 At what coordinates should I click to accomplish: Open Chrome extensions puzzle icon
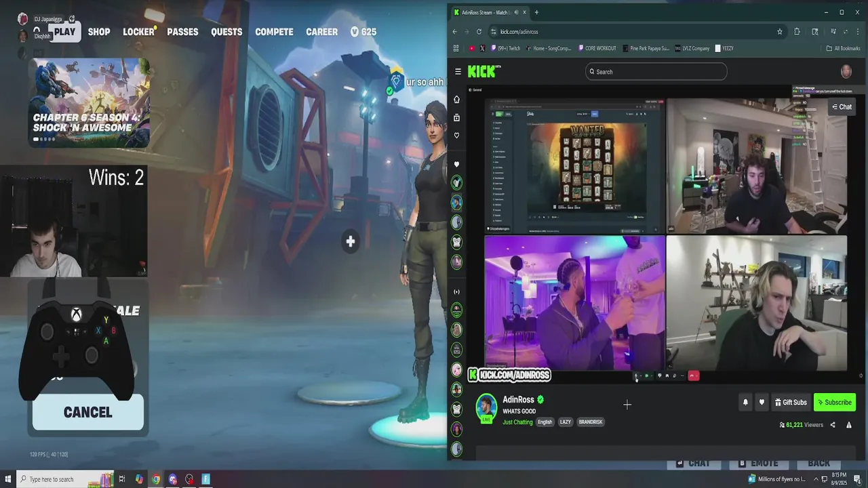tap(797, 32)
